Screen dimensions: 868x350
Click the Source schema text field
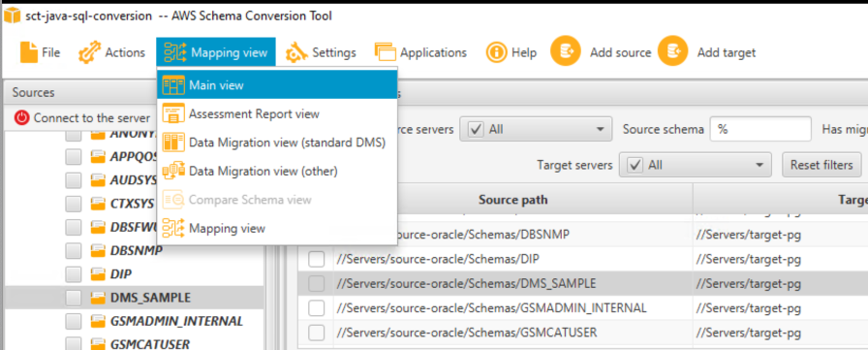(x=760, y=130)
